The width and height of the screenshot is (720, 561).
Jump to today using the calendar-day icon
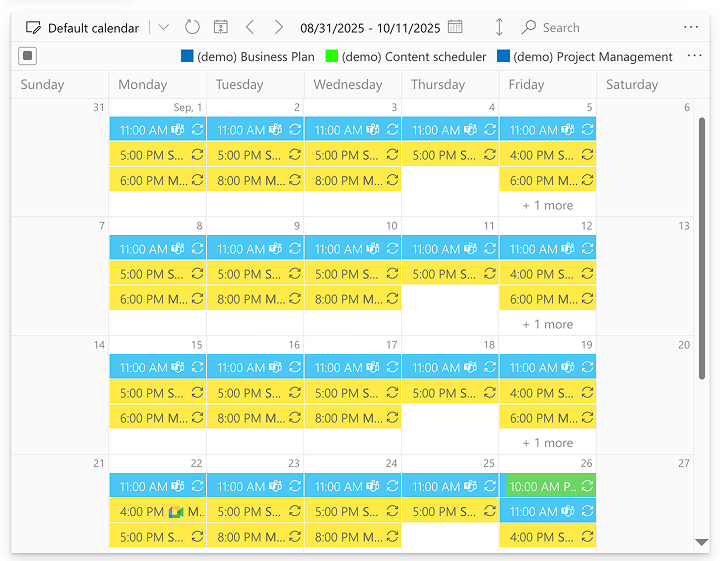point(221,28)
